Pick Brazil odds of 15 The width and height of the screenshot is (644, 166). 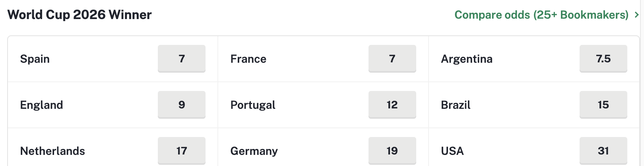point(603,105)
